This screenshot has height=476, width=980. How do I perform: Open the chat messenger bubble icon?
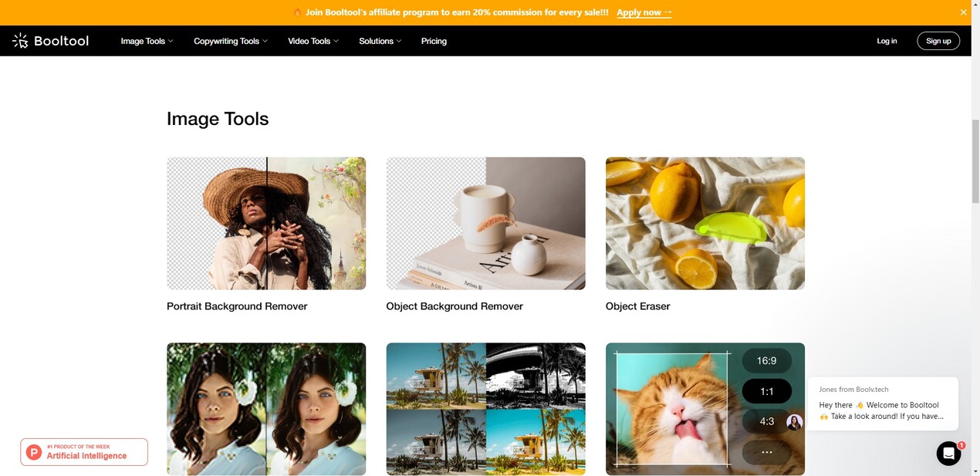pyautogui.click(x=948, y=454)
